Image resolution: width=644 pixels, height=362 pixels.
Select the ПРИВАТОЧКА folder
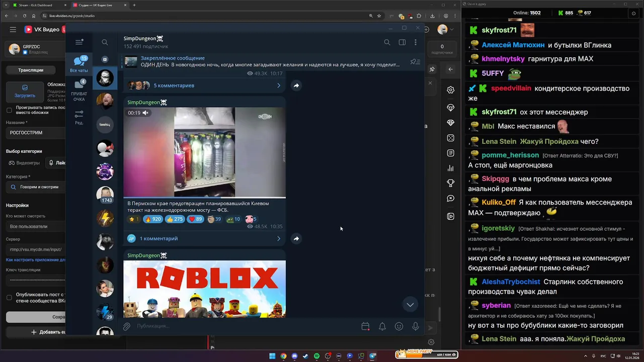79,90
